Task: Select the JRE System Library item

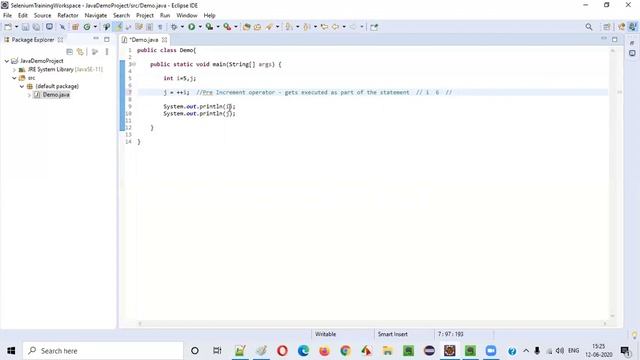Action: 61,69
